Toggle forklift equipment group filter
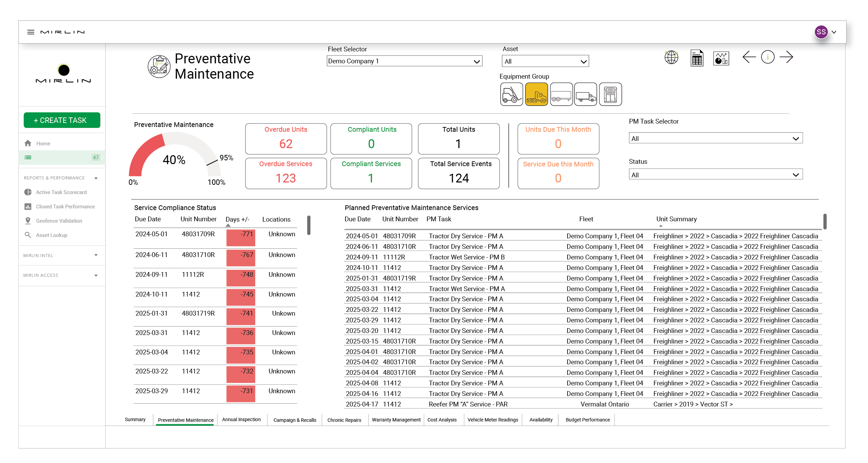Image resolution: width=868 pixels, height=463 pixels. tap(511, 94)
